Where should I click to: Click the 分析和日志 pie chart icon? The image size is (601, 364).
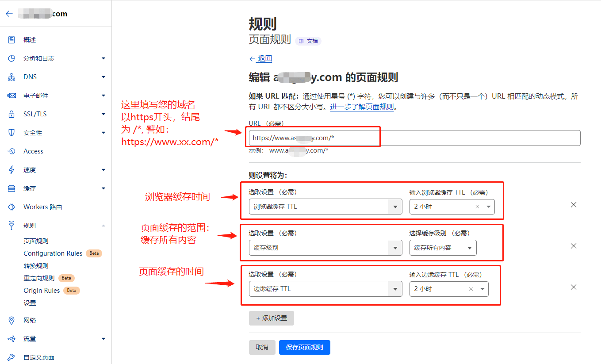(11, 58)
